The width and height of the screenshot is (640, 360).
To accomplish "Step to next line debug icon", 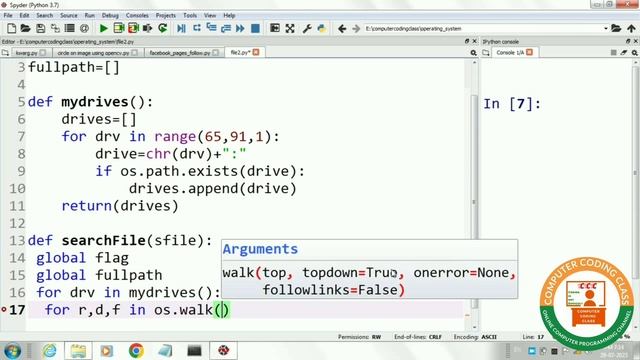I will [x=197, y=28].
